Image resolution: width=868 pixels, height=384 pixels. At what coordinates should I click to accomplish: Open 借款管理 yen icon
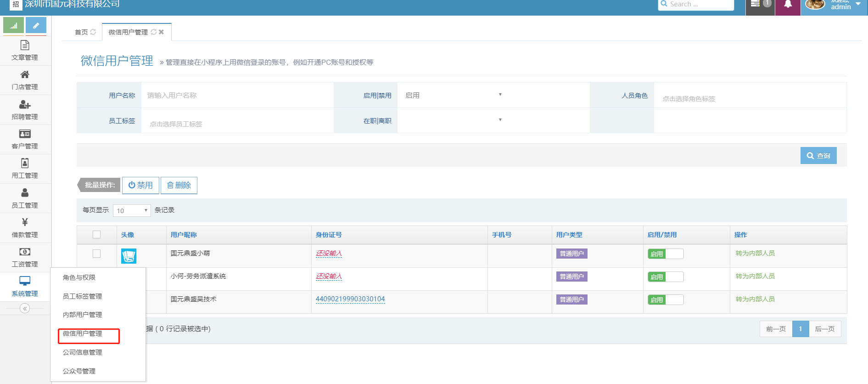click(x=25, y=223)
